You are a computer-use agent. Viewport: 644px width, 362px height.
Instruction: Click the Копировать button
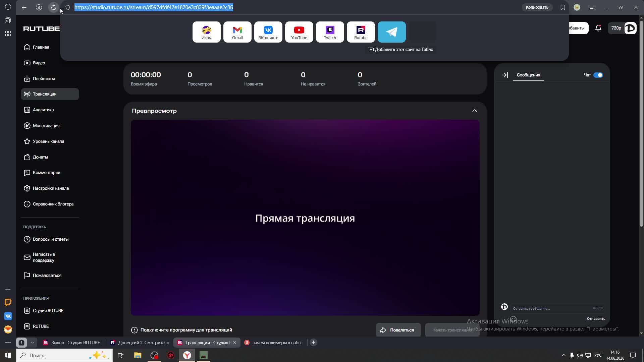click(x=537, y=7)
